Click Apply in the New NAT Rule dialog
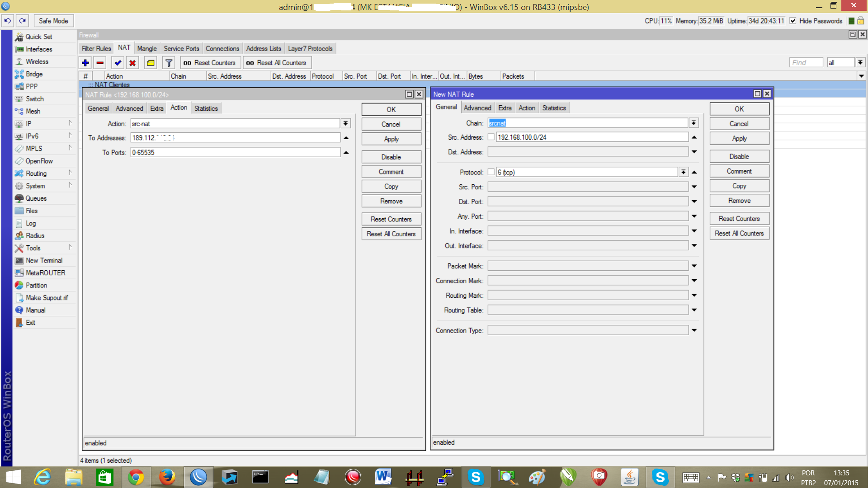Screen dimensions: 868x488 [x=739, y=139]
